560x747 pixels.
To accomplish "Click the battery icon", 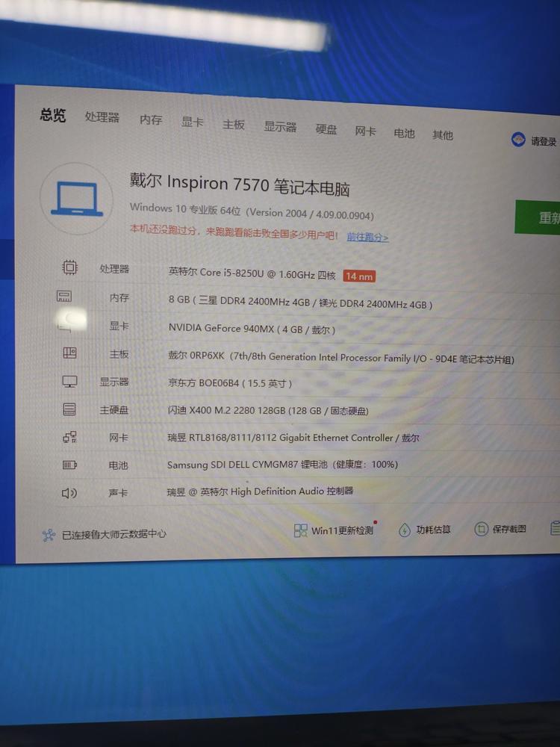I will (69, 465).
